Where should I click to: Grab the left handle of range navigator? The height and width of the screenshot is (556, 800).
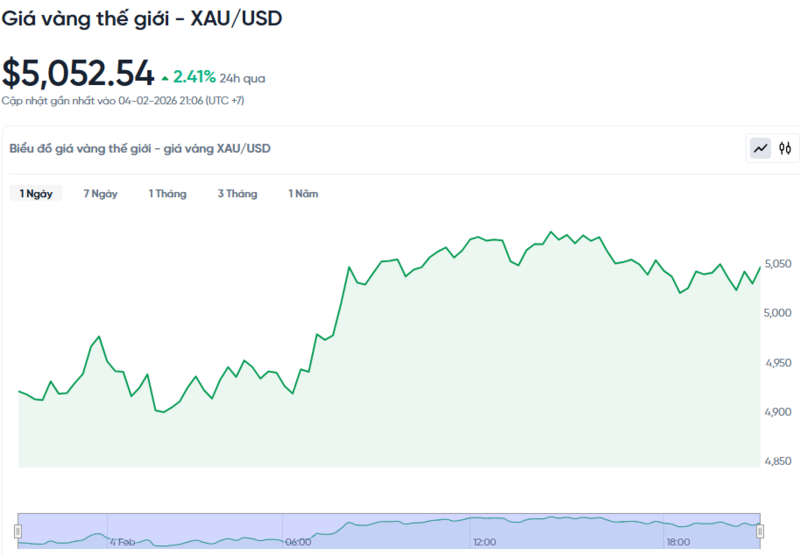18,530
